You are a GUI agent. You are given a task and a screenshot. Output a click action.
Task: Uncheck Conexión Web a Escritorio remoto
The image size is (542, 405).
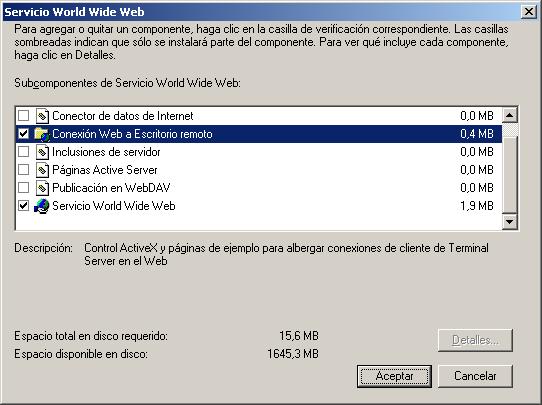pyautogui.click(x=24, y=133)
